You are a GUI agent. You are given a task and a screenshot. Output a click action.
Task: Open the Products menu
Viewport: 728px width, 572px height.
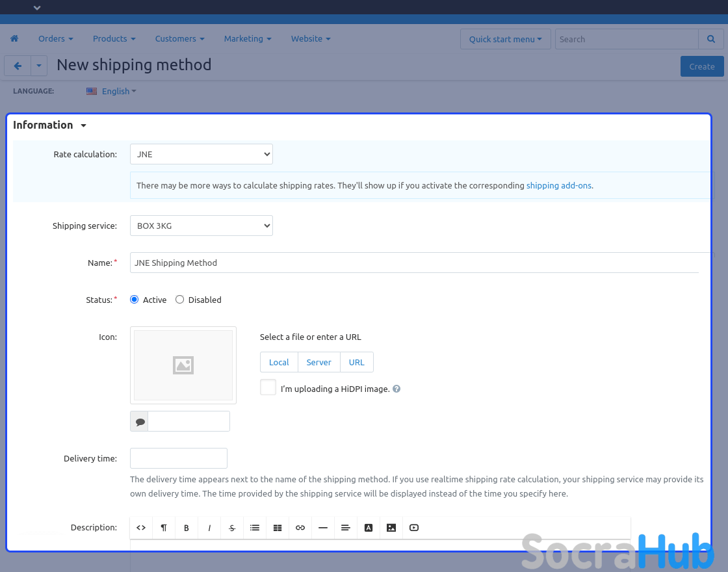tap(114, 39)
